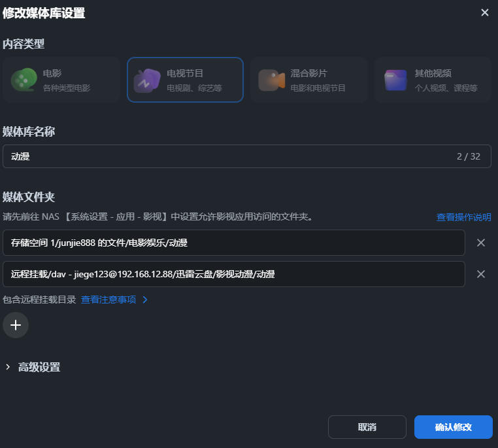This screenshot has height=448, width=498.
Task: Click the 内容类型 section heading
Action: (x=24, y=44)
